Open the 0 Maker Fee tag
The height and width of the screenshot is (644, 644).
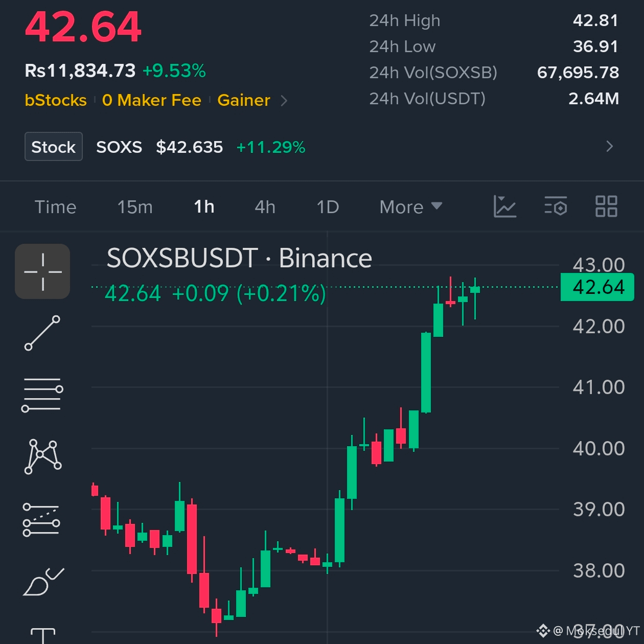(x=152, y=100)
